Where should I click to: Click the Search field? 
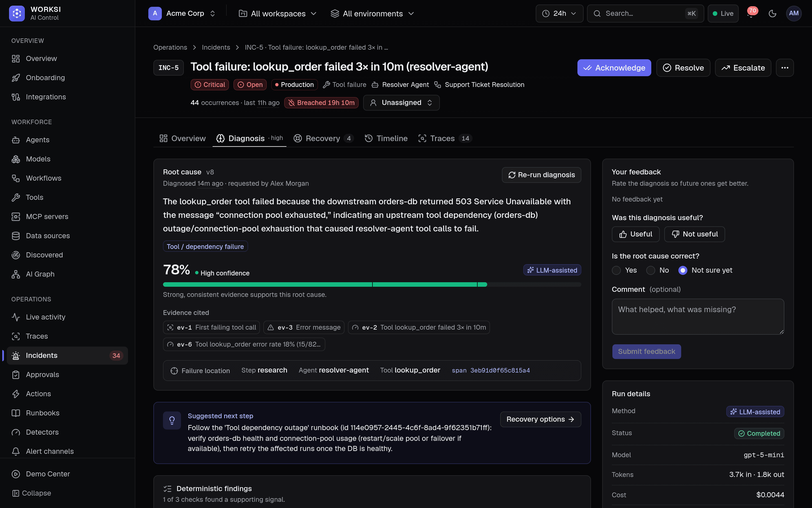tap(645, 14)
